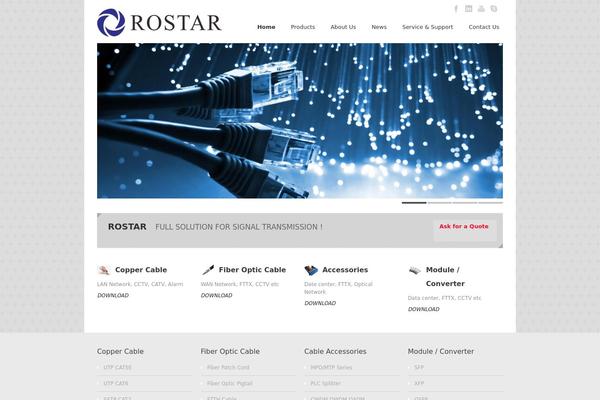Click text 'LAN Network, CCTV, CATV, Alarm'

[x=140, y=284]
